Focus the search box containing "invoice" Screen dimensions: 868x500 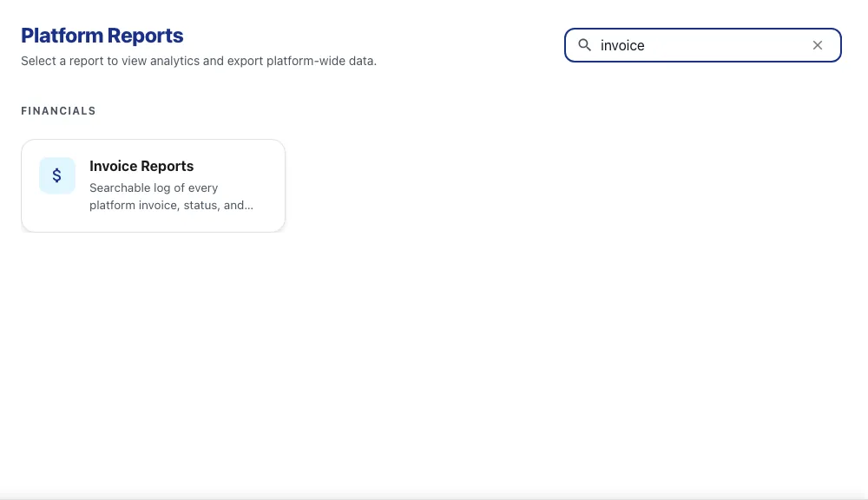click(702, 45)
